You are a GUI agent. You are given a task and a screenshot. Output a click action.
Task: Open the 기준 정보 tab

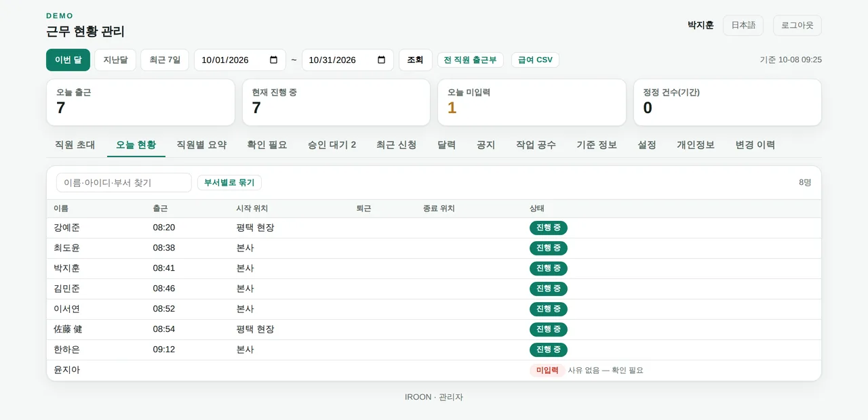point(597,144)
